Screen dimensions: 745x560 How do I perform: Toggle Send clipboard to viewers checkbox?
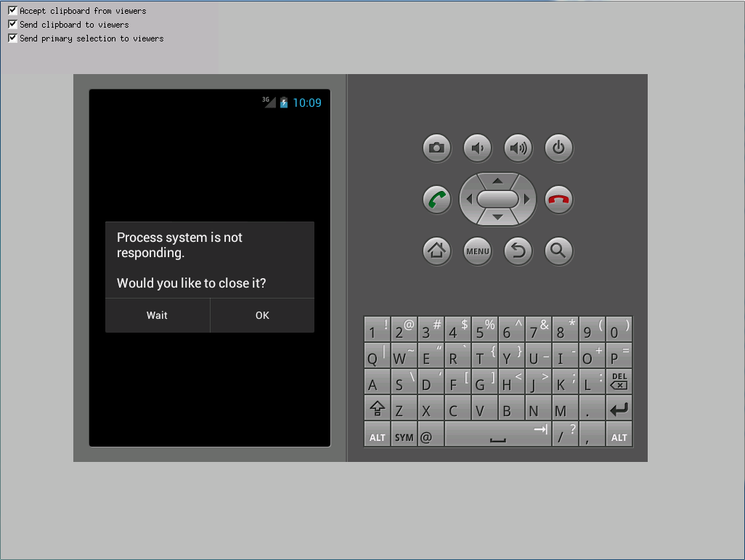click(x=12, y=25)
